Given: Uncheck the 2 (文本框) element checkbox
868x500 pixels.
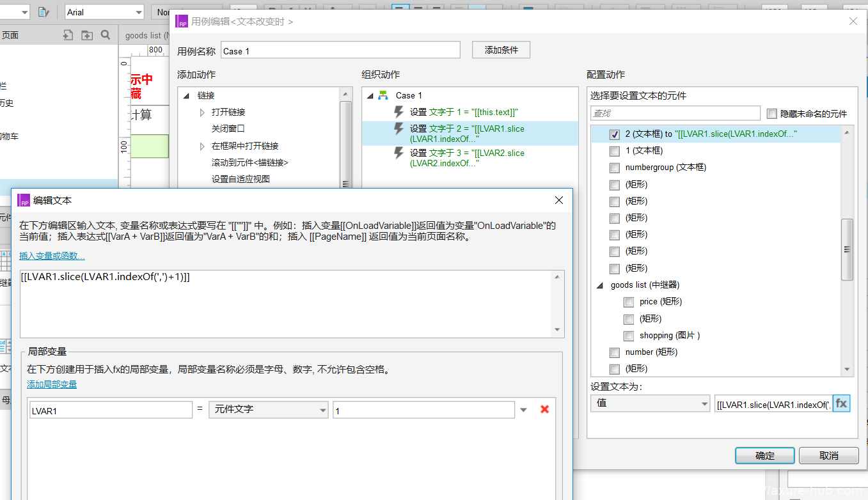Looking at the screenshot, I should tap(615, 134).
